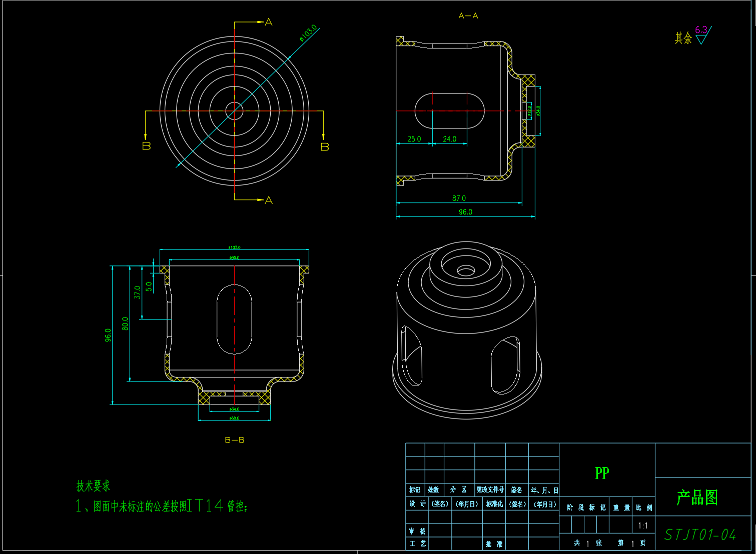The width and height of the screenshot is (756, 554).
Task: Select the IT14 tolerance note line
Action: point(162,506)
